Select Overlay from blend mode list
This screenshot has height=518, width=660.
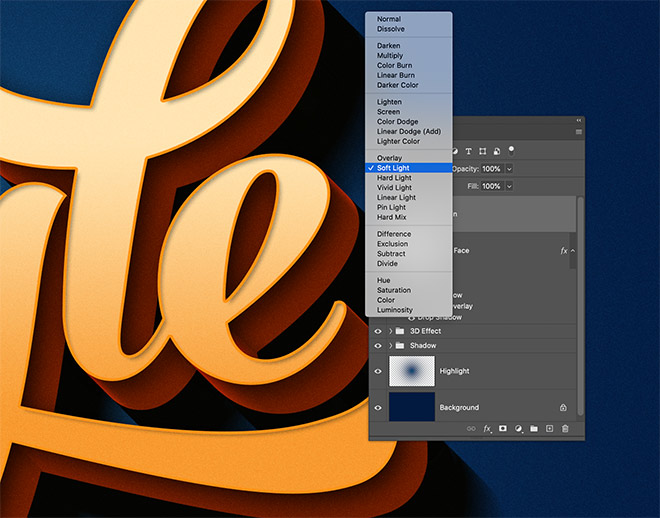389,158
